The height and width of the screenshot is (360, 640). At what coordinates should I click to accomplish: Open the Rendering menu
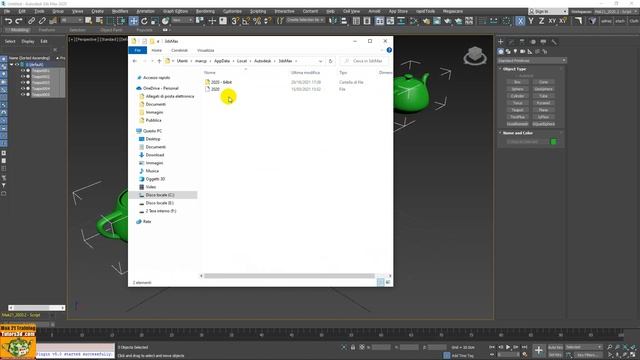click(x=205, y=11)
